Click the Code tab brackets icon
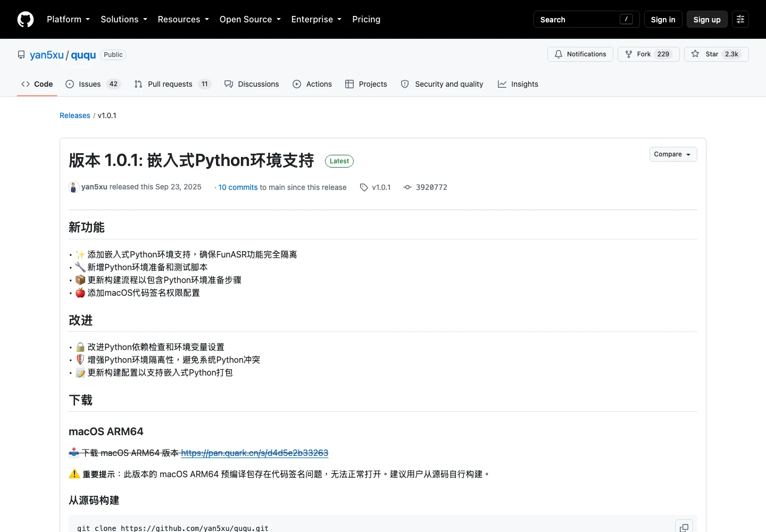This screenshot has height=532, width=766. coord(26,84)
